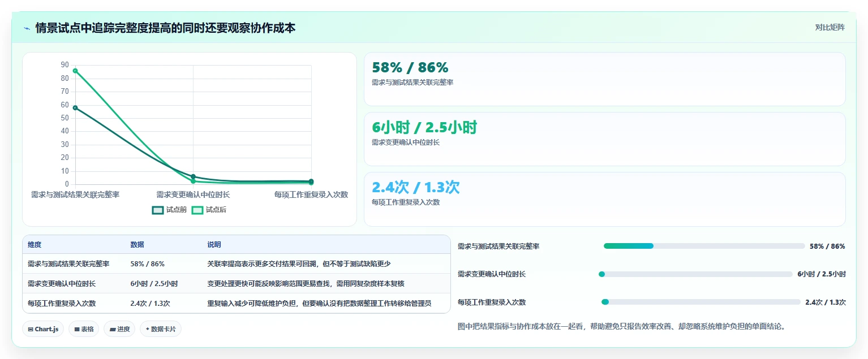Screen dimensions: 868x359
Task: Click the card caption 需求变更确认中位时长
Action: pyautogui.click(x=406, y=142)
